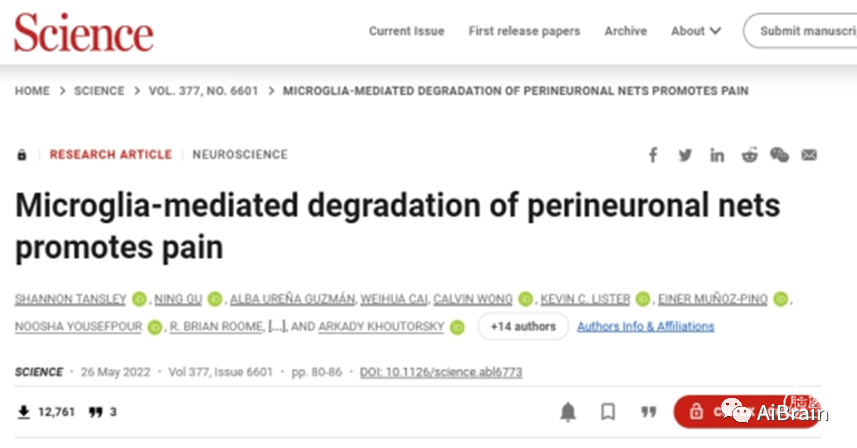Share article on LinkedIn
Viewport: 857px width, 448px height.
(x=717, y=156)
